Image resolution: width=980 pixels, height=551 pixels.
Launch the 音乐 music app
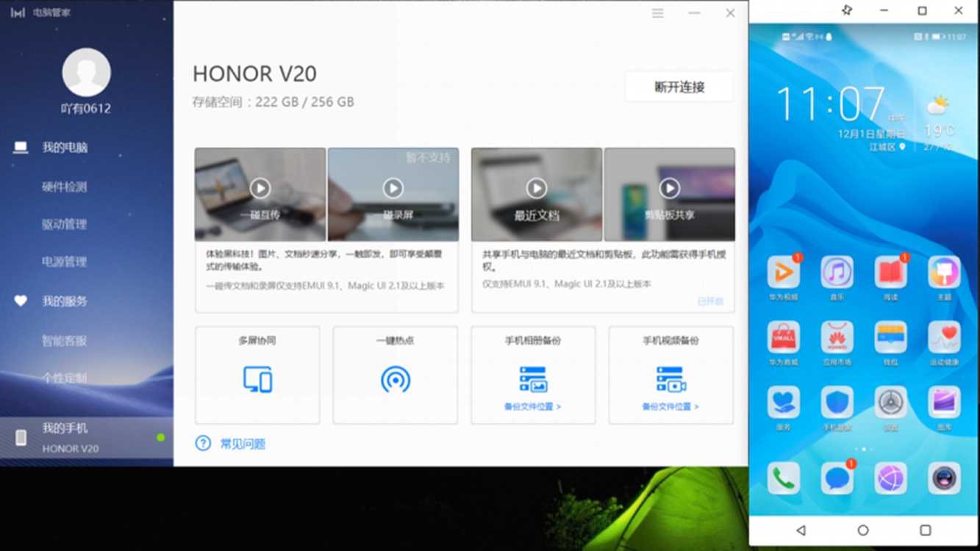point(837,273)
